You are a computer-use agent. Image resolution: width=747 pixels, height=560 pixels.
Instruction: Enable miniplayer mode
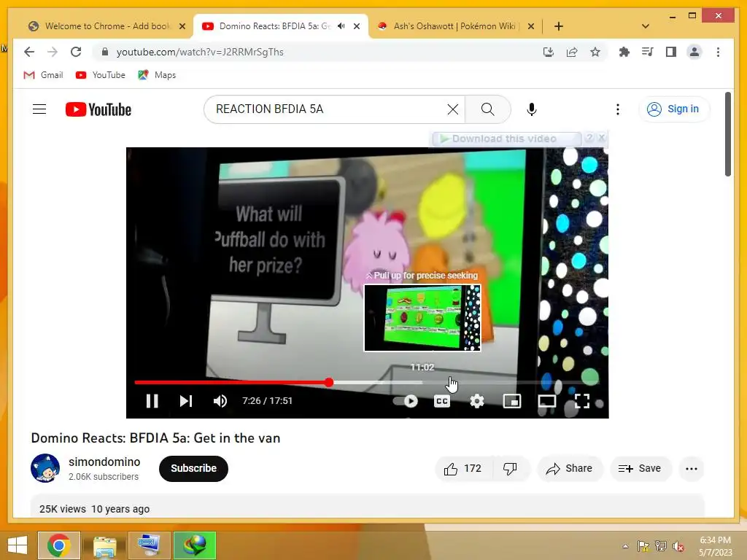pyautogui.click(x=512, y=401)
